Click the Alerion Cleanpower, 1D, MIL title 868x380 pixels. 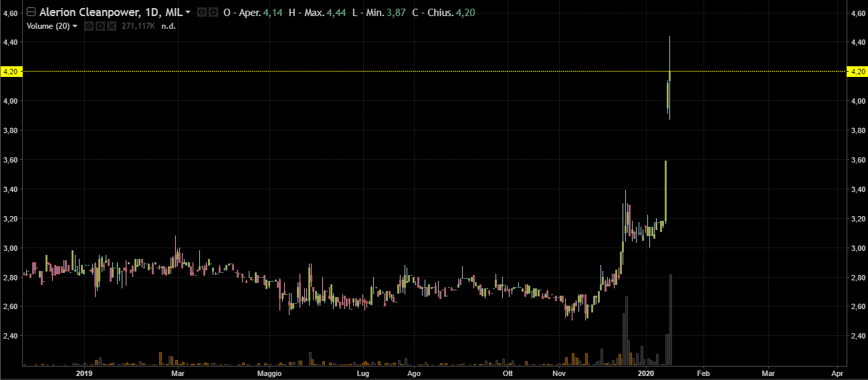pos(110,12)
